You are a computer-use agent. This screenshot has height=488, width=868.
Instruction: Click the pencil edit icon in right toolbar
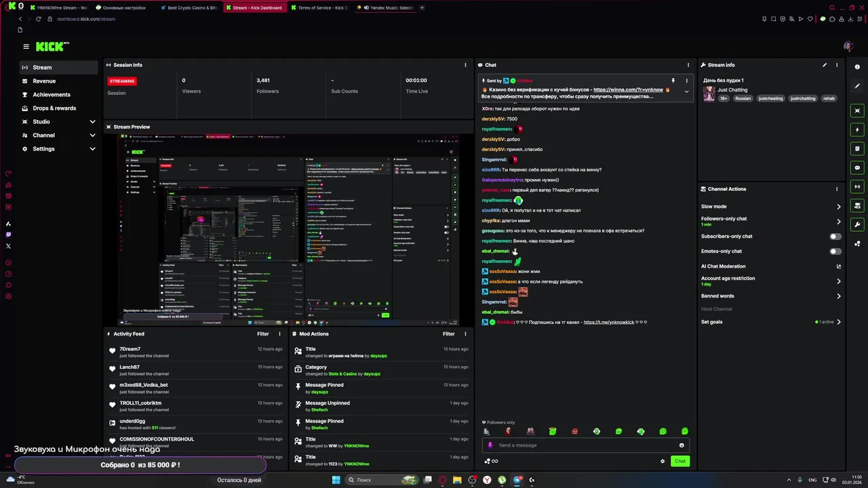858,87
